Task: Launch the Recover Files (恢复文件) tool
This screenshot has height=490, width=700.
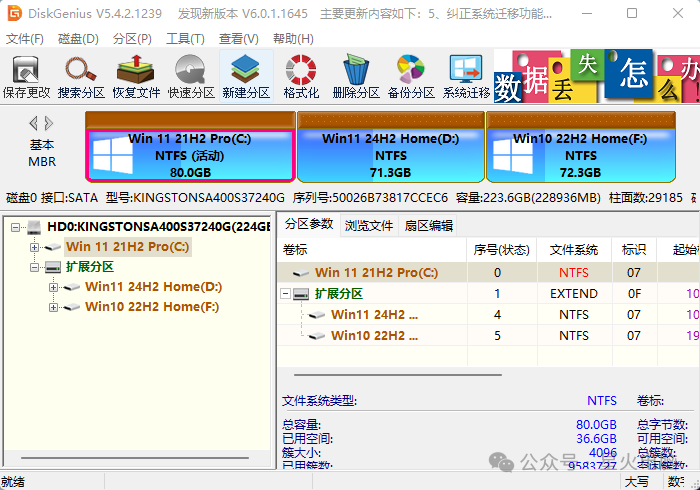Action: tap(136, 76)
